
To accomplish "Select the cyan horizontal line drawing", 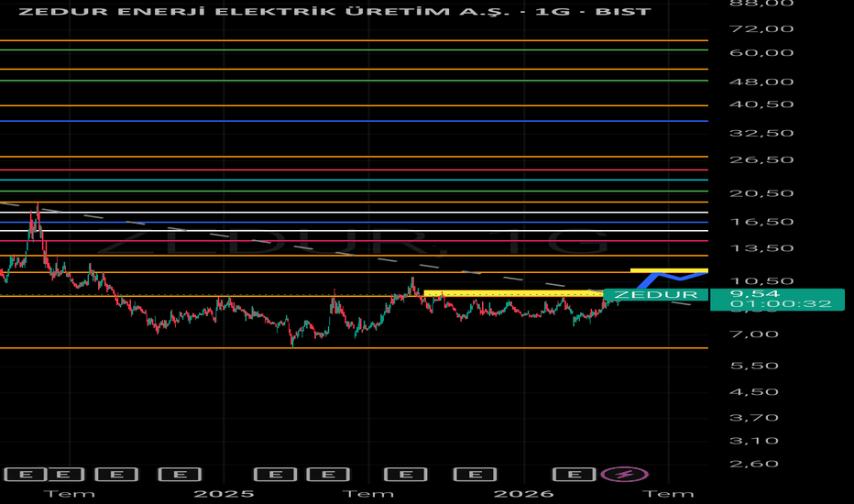I will click(354, 180).
